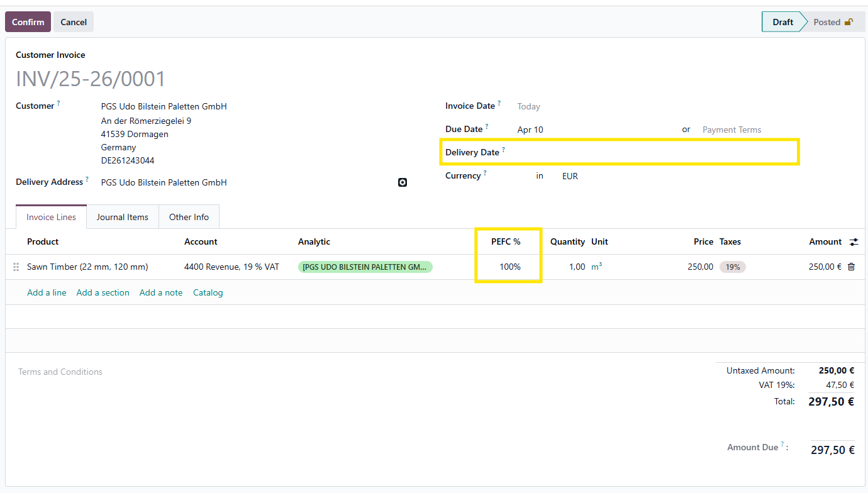
Task: Open the m³ unit dropdown on line
Action: 596,267
